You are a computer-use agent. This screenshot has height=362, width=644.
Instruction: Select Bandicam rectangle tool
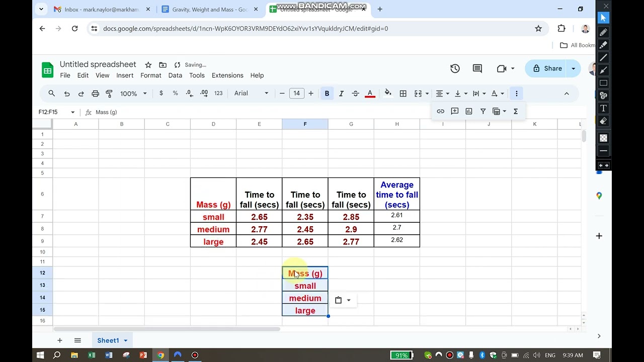coord(603,83)
